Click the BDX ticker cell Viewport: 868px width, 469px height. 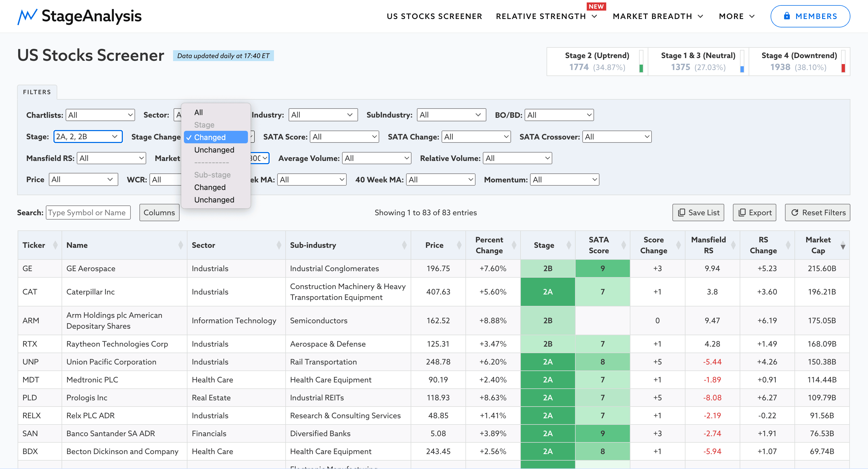pyautogui.click(x=40, y=451)
